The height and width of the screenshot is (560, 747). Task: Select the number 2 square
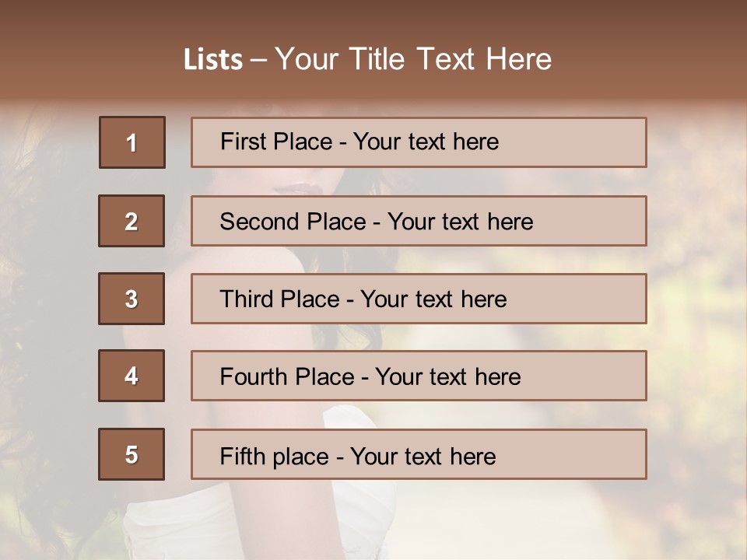pos(132,221)
